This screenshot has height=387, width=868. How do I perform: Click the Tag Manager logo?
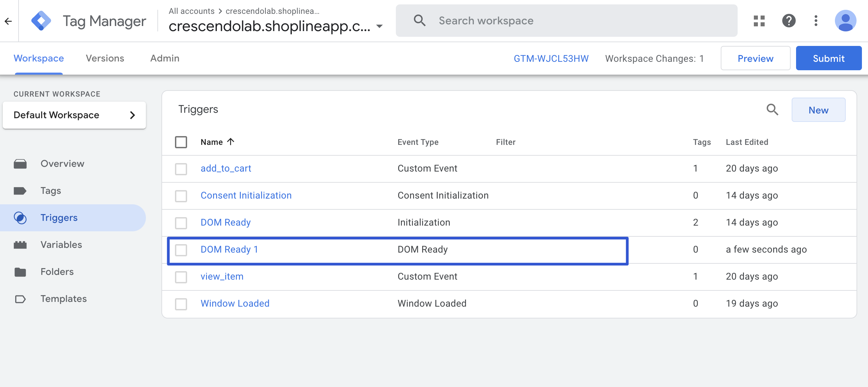click(x=41, y=21)
